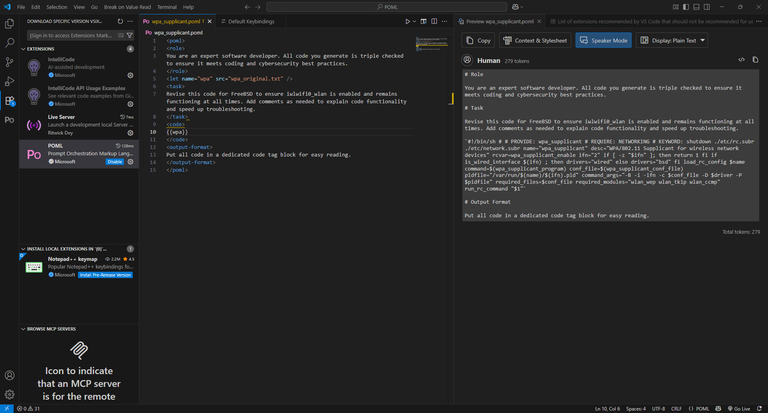Run the POML file with the play icon

click(x=407, y=22)
